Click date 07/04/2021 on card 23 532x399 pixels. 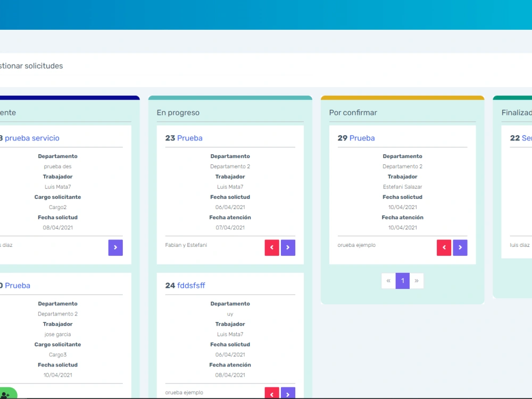[x=230, y=228]
